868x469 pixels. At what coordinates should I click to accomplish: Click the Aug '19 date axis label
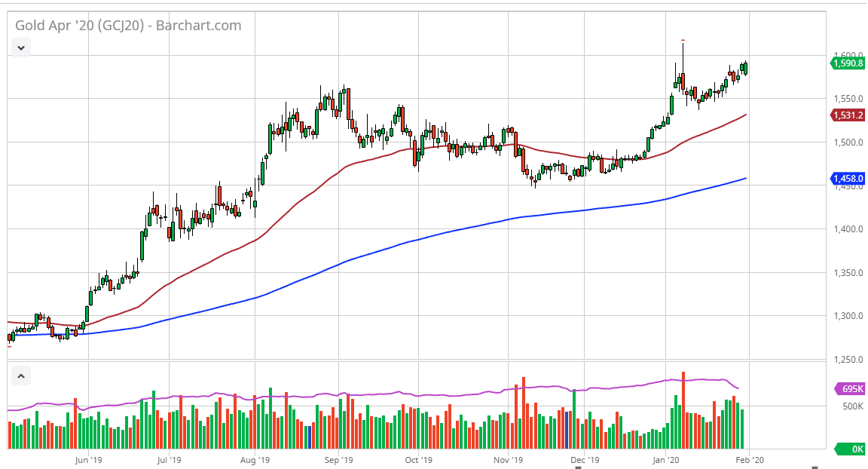pos(255,460)
